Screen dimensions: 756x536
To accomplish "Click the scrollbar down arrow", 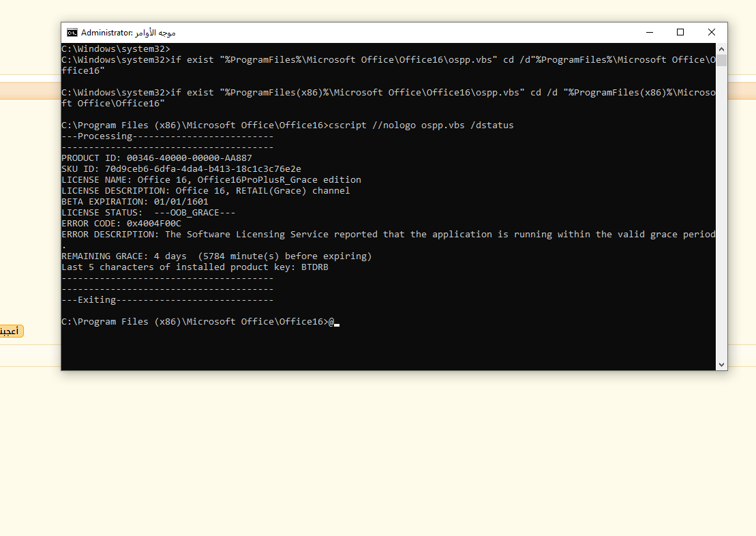I will pyautogui.click(x=721, y=365).
